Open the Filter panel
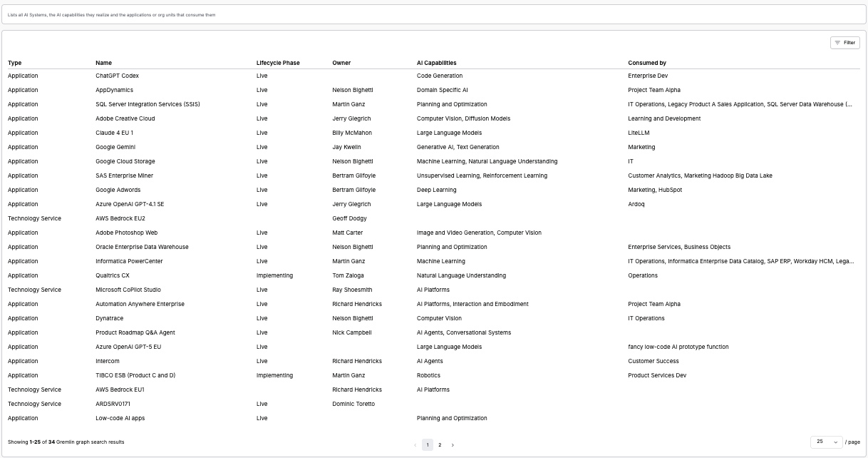The height and width of the screenshot is (458, 868). click(x=845, y=43)
